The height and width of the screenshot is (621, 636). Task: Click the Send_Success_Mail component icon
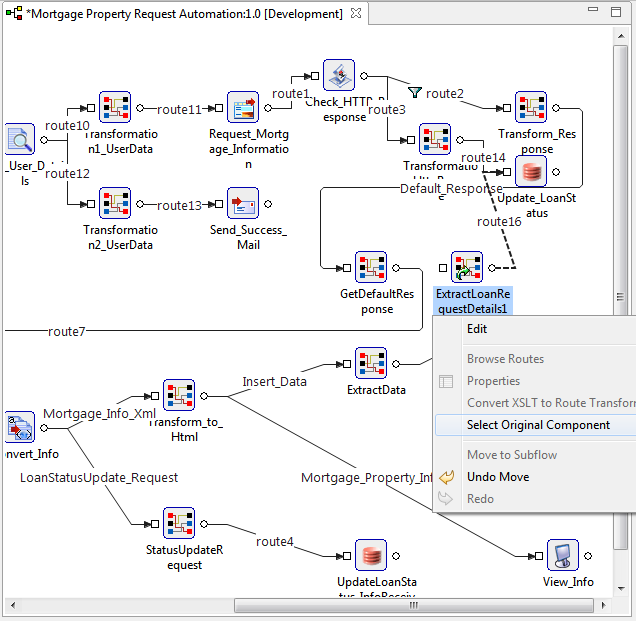pos(243,203)
